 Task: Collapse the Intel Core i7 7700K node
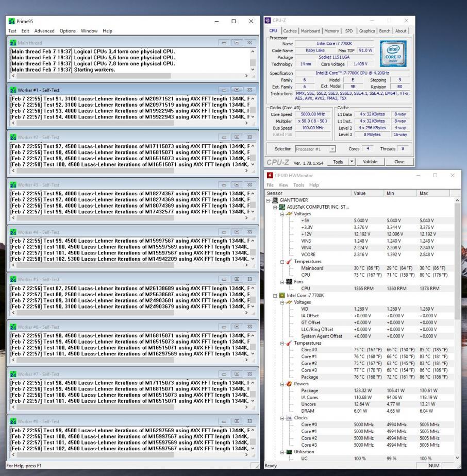pos(275,296)
